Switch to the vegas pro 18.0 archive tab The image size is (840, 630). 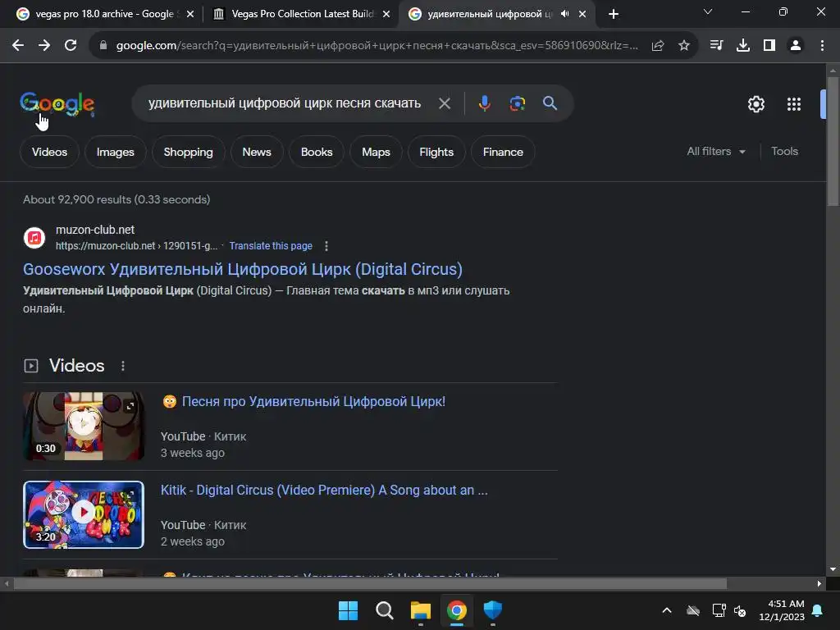(104, 14)
